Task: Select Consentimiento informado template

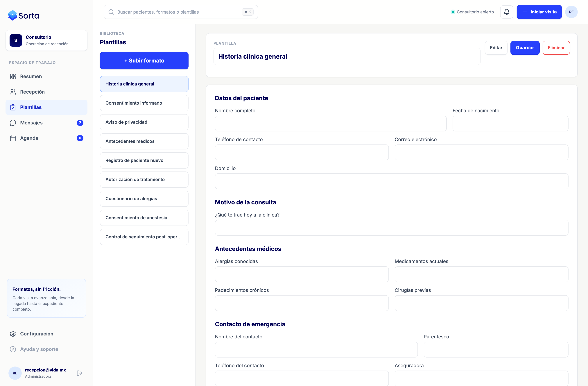Action: pyautogui.click(x=144, y=103)
